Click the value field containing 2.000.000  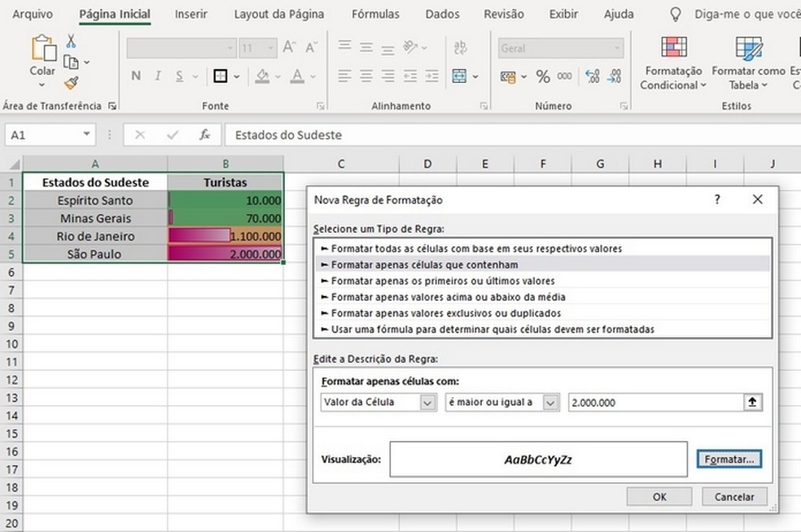[x=654, y=402]
